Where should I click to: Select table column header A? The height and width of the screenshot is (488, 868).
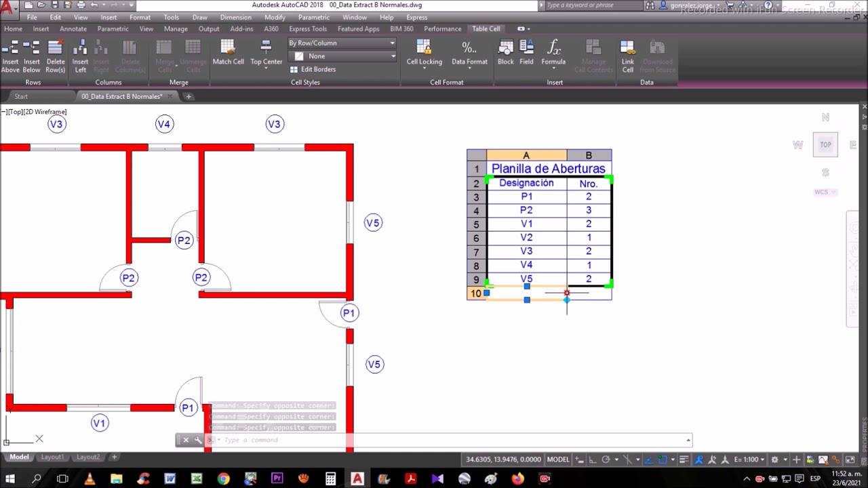526,155
